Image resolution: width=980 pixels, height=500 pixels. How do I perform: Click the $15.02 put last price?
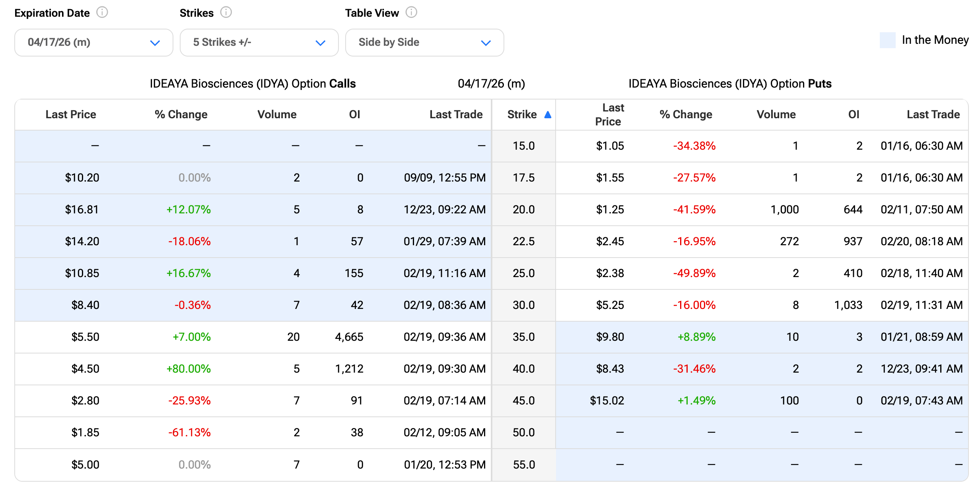tap(607, 401)
